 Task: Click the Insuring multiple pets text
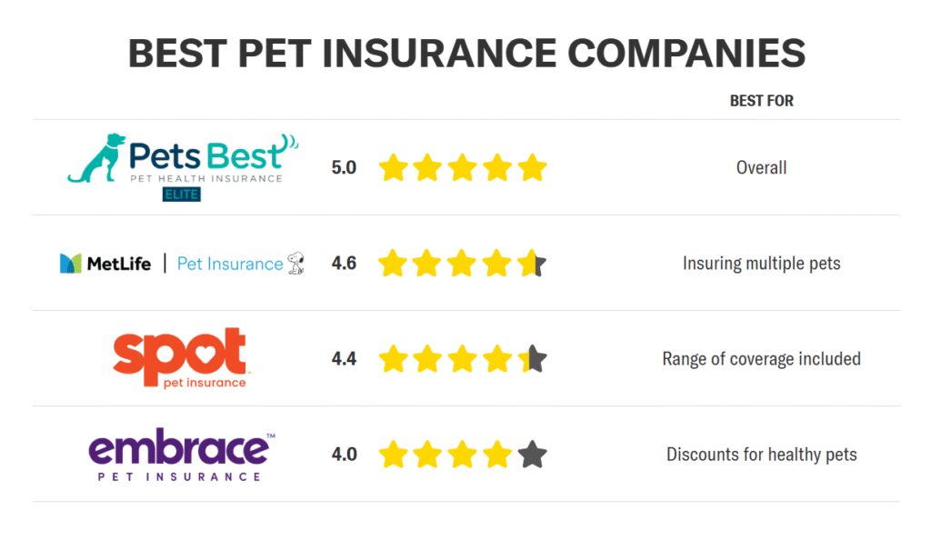click(761, 263)
